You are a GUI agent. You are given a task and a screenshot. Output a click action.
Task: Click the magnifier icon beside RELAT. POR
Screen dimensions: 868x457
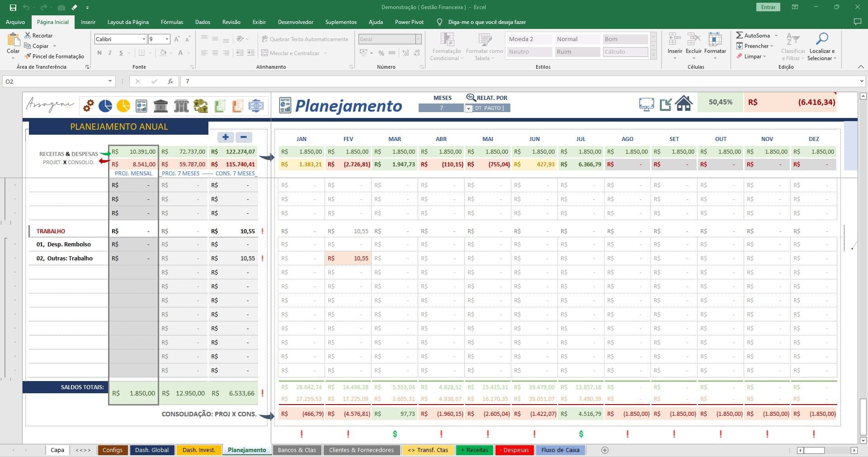(x=471, y=98)
